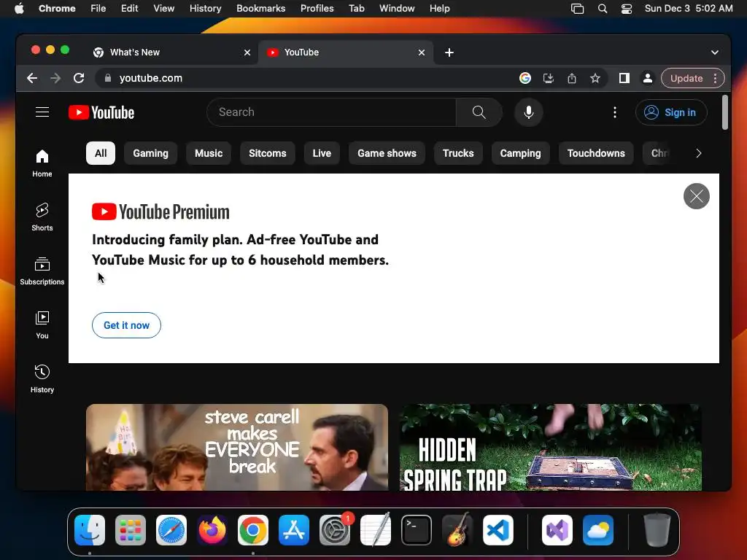Dismiss the YouTube Premium banner
Viewport: 747px width, 560px height.
(696, 196)
